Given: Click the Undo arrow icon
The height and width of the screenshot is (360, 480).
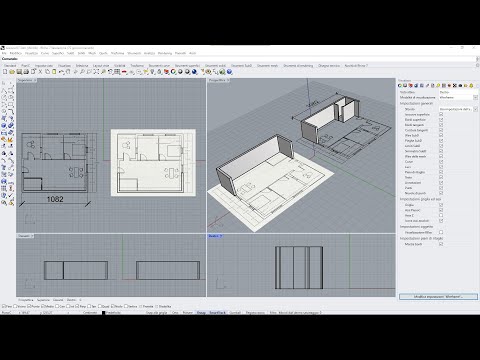Looking at the screenshot, I should coord(61,72).
